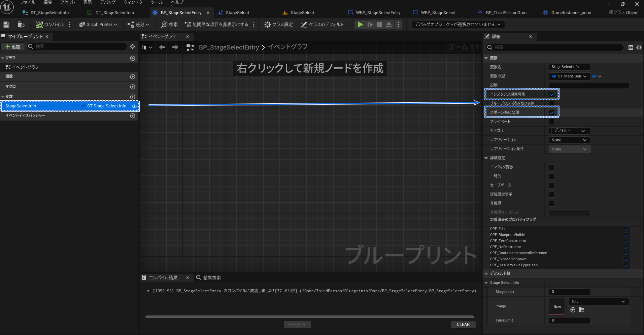Open Class Defaults
644x335 pixels.
click(322, 24)
